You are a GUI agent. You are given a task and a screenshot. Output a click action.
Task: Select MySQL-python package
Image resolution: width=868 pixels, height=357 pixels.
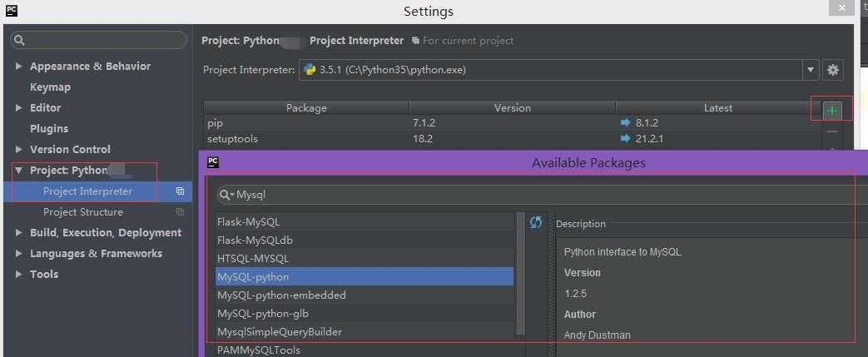pyautogui.click(x=365, y=277)
